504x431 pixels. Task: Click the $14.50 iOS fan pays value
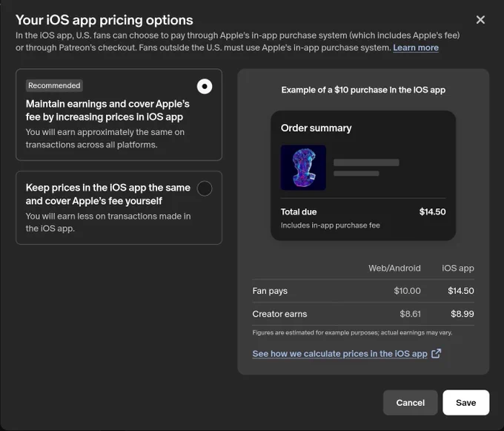pyautogui.click(x=461, y=291)
